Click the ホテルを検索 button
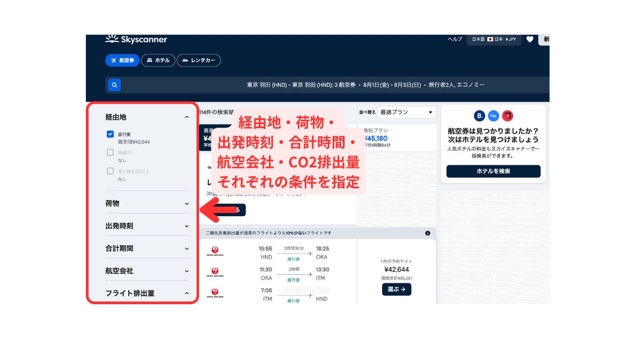 tap(493, 171)
